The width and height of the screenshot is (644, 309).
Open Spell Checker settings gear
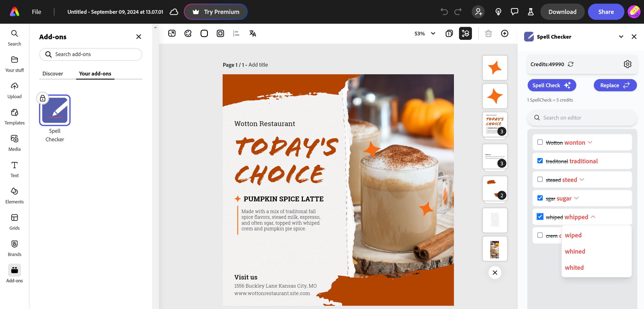coord(627,64)
